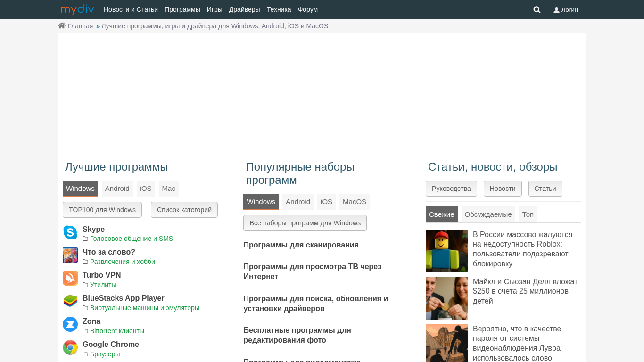Image resolution: width=644 pixels, height=362 pixels.
Task: Open the Roblox article thumbnail
Action: click(447, 251)
